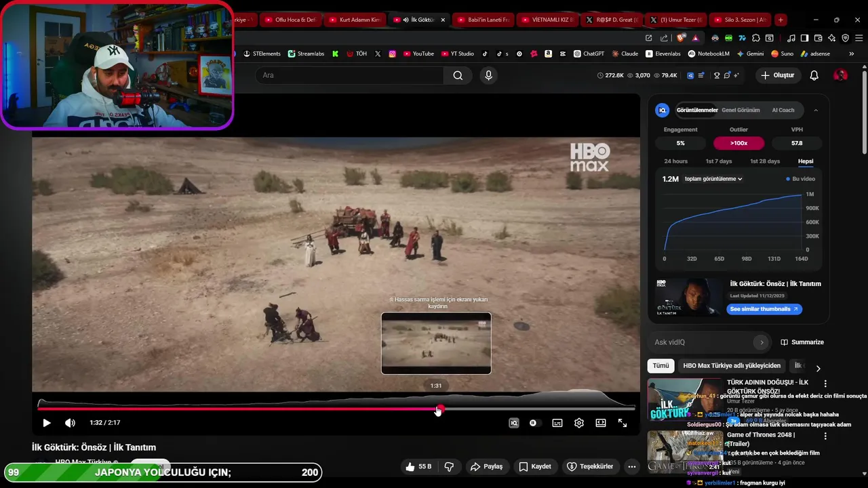Open the ChatGPT bookmark
This screenshot has width=868, height=488.
[x=589, y=54]
